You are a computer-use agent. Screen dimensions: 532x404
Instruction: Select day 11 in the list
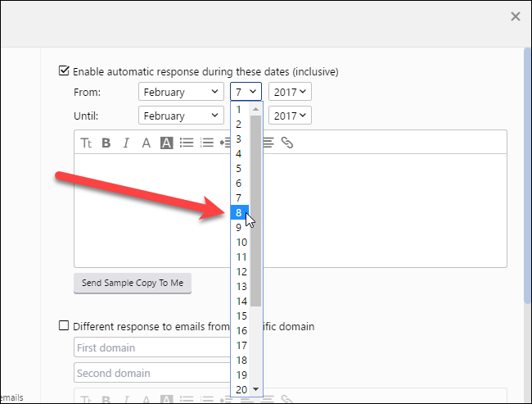click(x=240, y=256)
